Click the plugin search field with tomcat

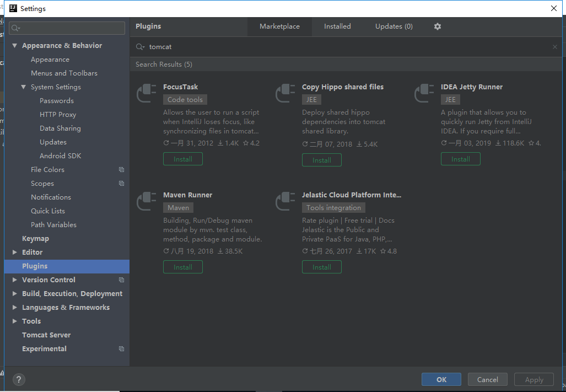346,47
